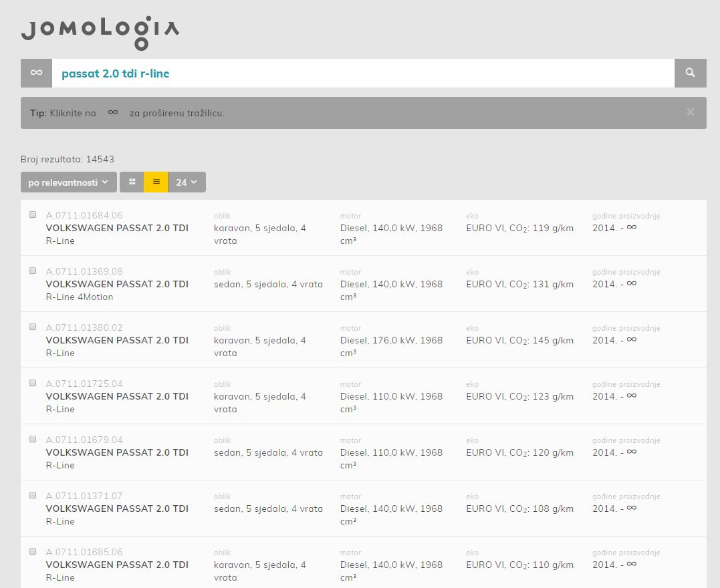Open Volkswagen Passat title in row A.0711.01371.07
The image size is (720, 588).
point(117,508)
